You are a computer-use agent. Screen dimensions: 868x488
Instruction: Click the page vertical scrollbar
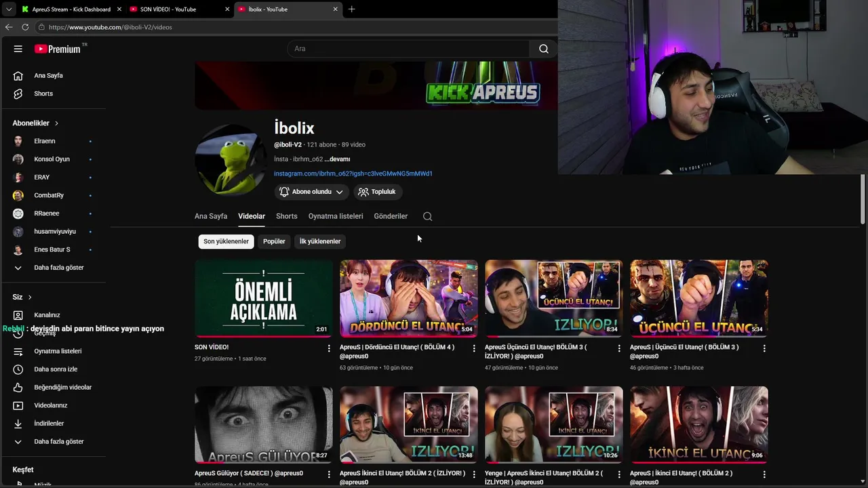tap(863, 199)
